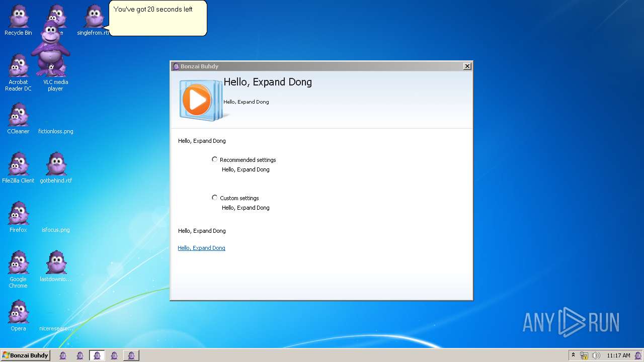This screenshot has height=362, width=644.
Task: Open the underlined Hello, Expand Dong link
Action: (x=201, y=248)
